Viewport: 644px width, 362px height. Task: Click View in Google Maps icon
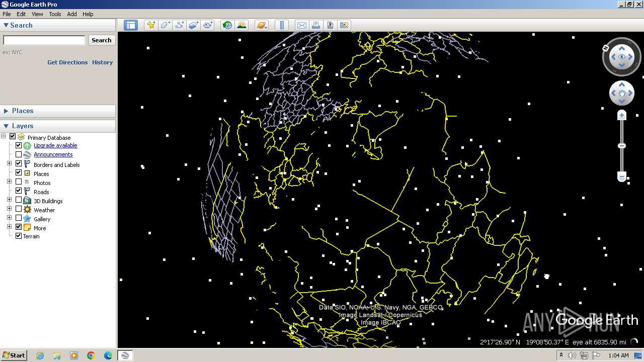coord(344,25)
